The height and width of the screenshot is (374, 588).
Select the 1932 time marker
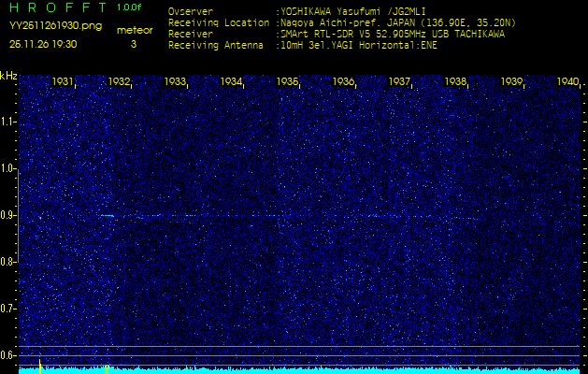tap(119, 82)
